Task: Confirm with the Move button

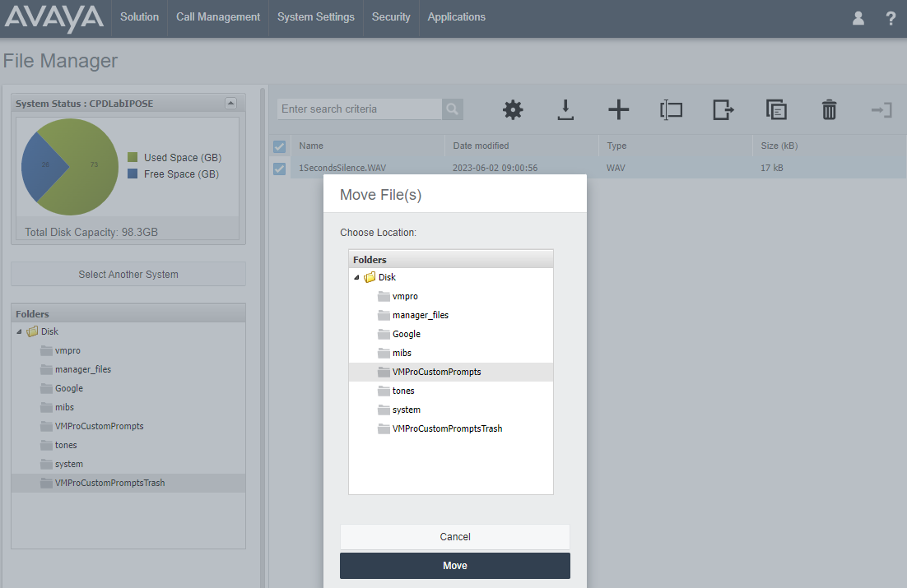Action: coord(455,566)
